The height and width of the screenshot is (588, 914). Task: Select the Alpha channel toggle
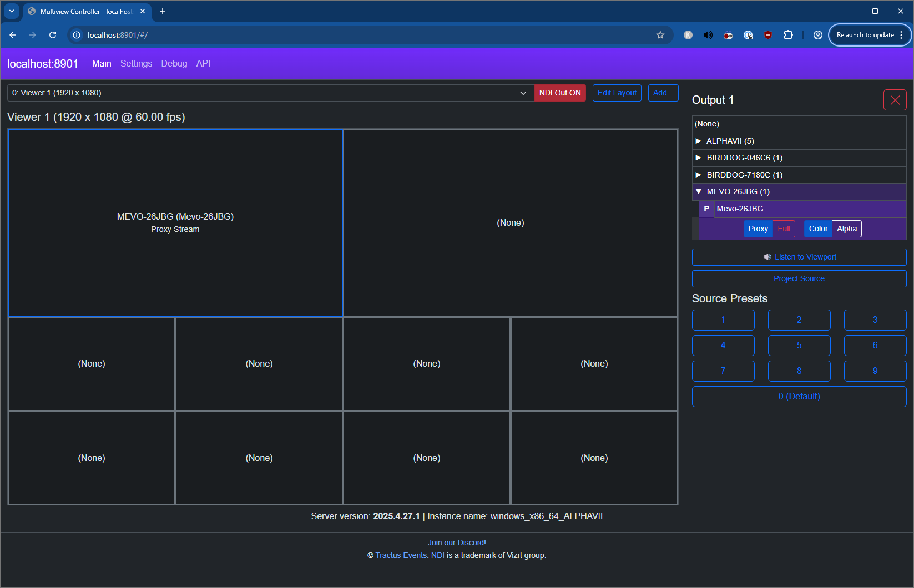pos(847,229)
